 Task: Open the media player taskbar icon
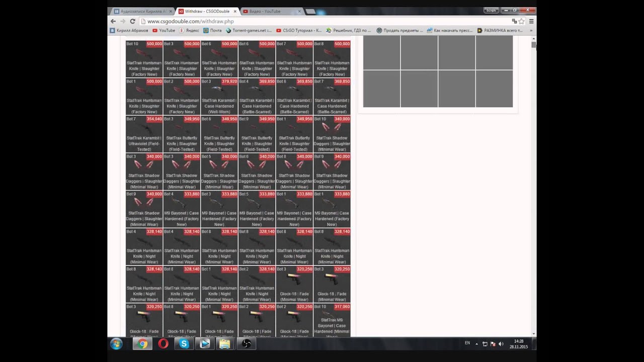[204, 344]
